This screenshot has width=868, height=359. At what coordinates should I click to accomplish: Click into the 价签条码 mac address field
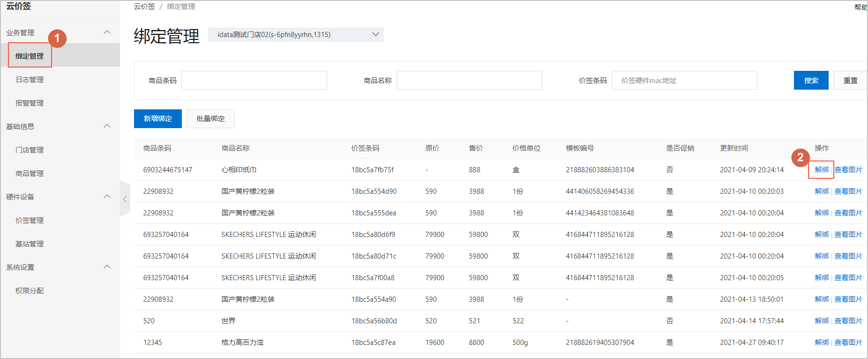[684, 80]
